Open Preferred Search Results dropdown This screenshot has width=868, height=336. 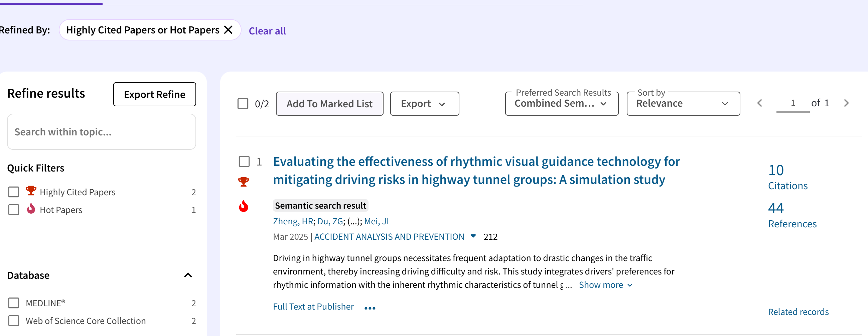click(561, 104)
